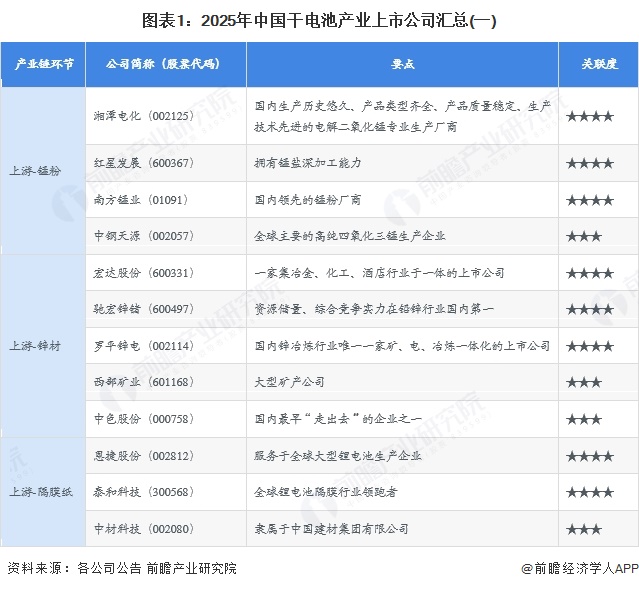Viewport: 639px width, 589px height.
Task: Click the 前瞻经济学人APP watermark text
Action: tap(579, 568)
